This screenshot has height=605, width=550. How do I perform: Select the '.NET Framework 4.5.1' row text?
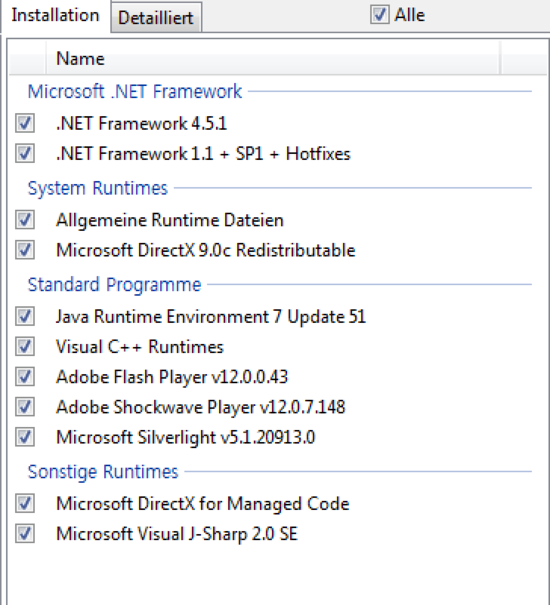(142, 124)
